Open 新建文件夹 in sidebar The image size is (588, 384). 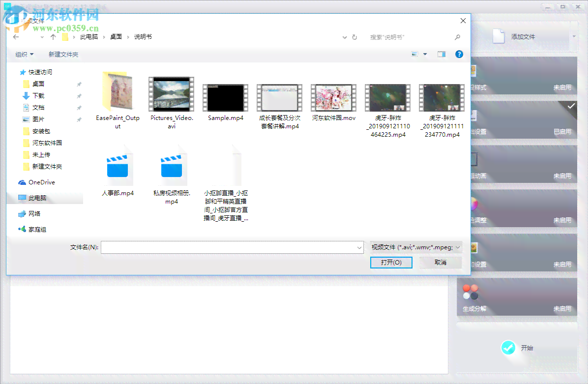47,167
